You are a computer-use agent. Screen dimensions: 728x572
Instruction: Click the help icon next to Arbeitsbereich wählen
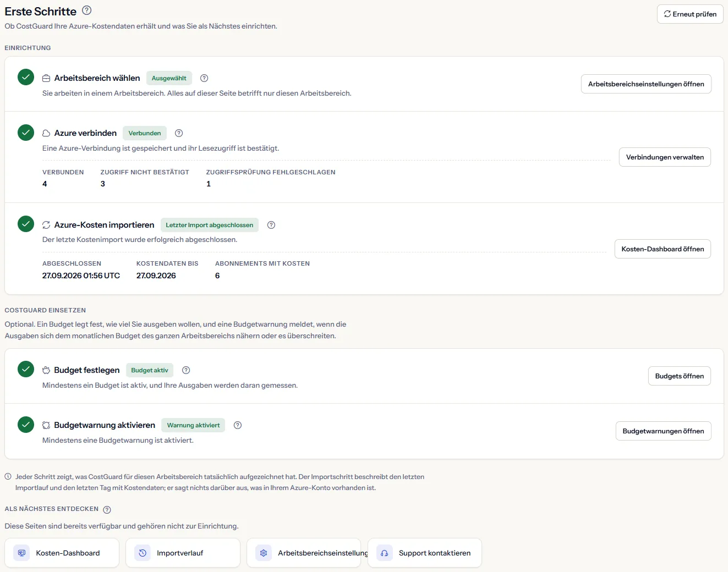click(x=204, y=78)
